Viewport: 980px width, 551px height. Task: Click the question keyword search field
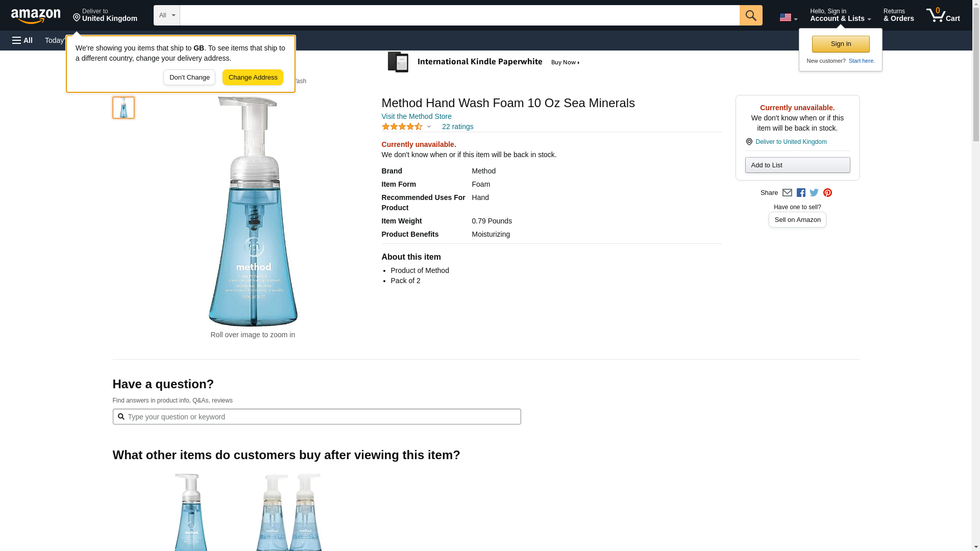316,417
